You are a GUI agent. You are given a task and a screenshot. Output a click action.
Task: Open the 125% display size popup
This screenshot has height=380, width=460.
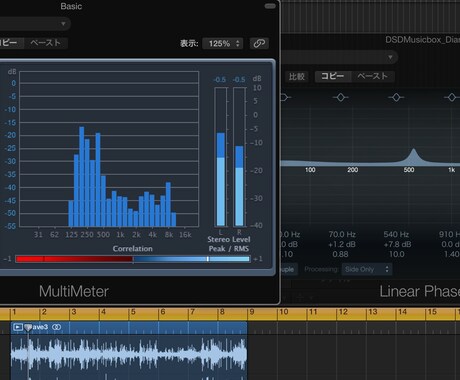coord(223,43)
